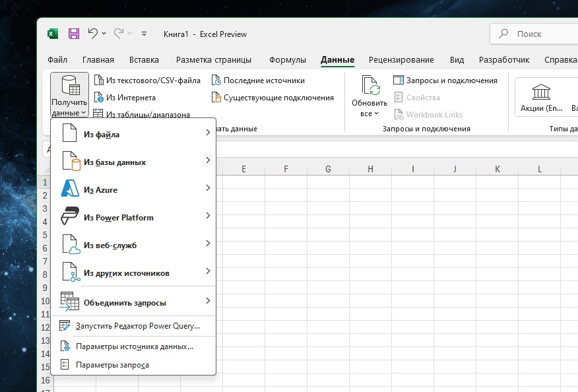
Task: Click the Excel app logo icon
Action: 53,34
